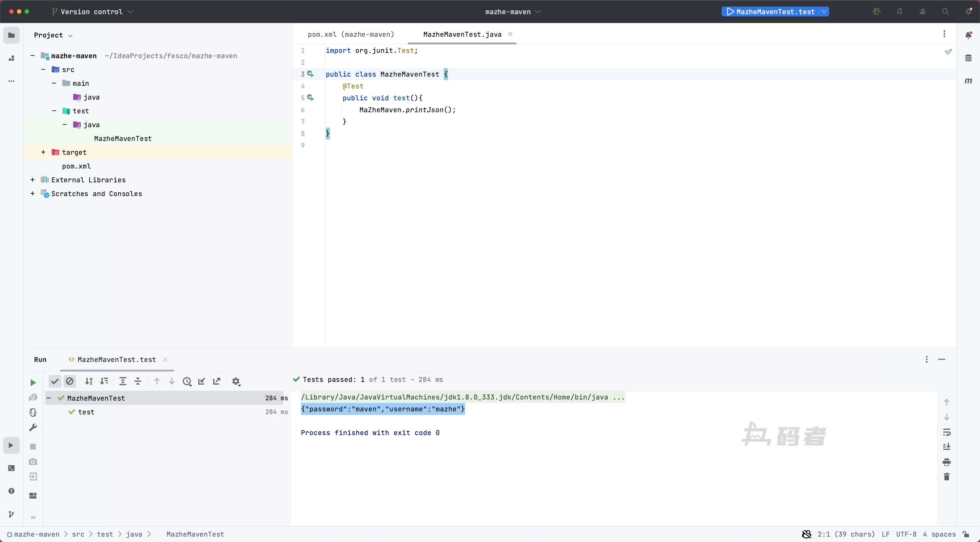Expand the target folder in project tree
This screenshot has height=542, width=980.
(x=43, y=152)
